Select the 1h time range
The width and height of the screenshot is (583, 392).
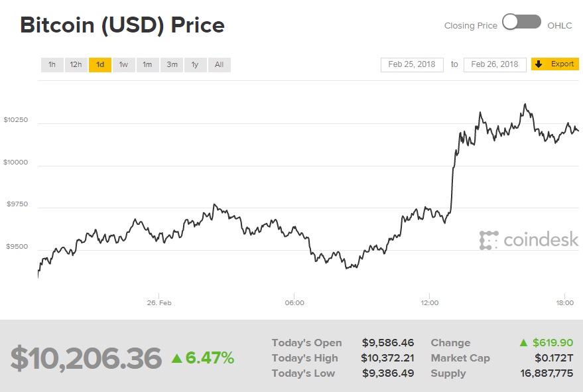click(x=52, y=64)
